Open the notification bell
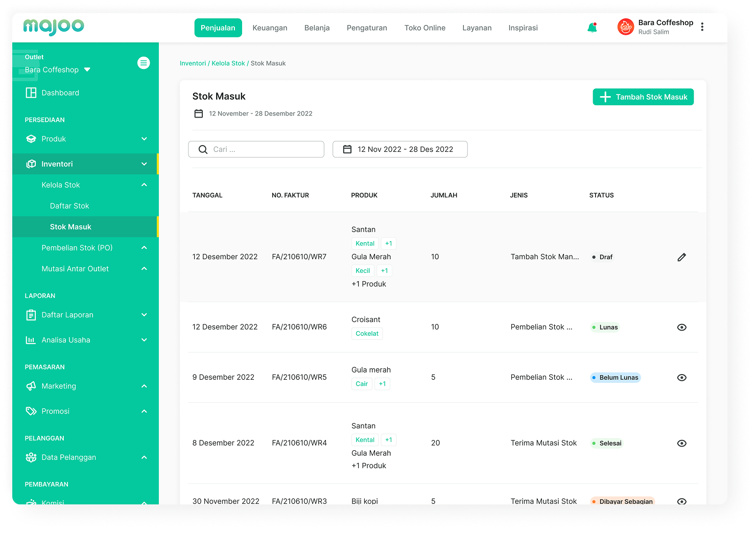The height and width of the screenshot is (533, 756). [593, 28]
